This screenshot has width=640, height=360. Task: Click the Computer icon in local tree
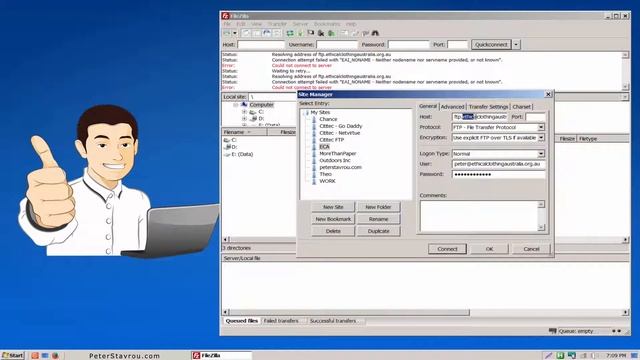point(244,104)
